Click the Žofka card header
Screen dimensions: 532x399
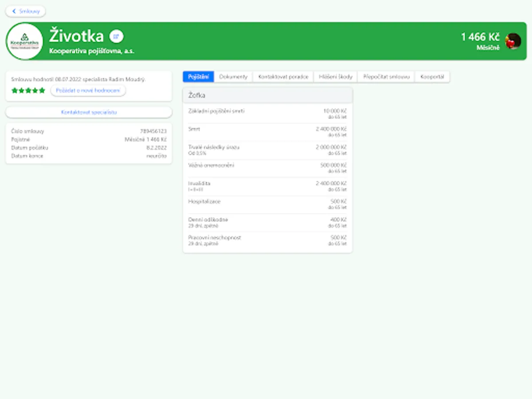(x=268, y=95)
